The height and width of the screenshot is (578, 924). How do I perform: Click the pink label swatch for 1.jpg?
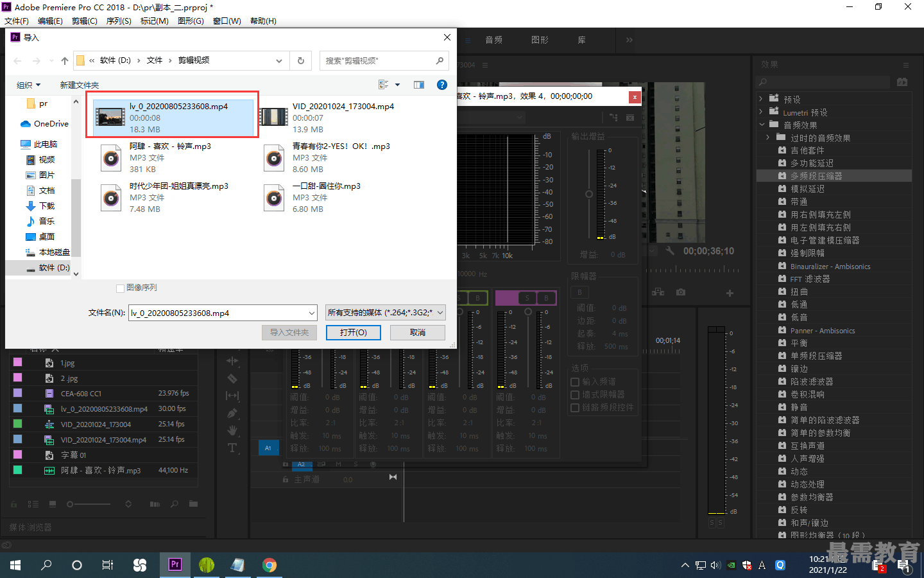17,362
